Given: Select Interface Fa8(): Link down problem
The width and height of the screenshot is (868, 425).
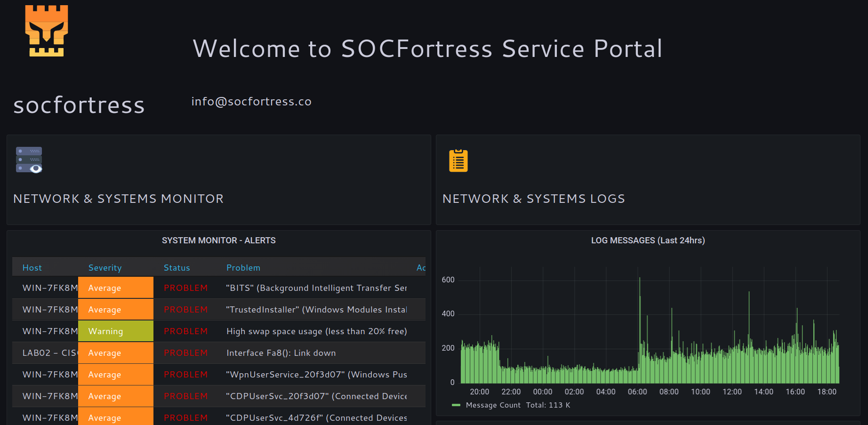Looking at the screenshot, I should tap(281, 353).
